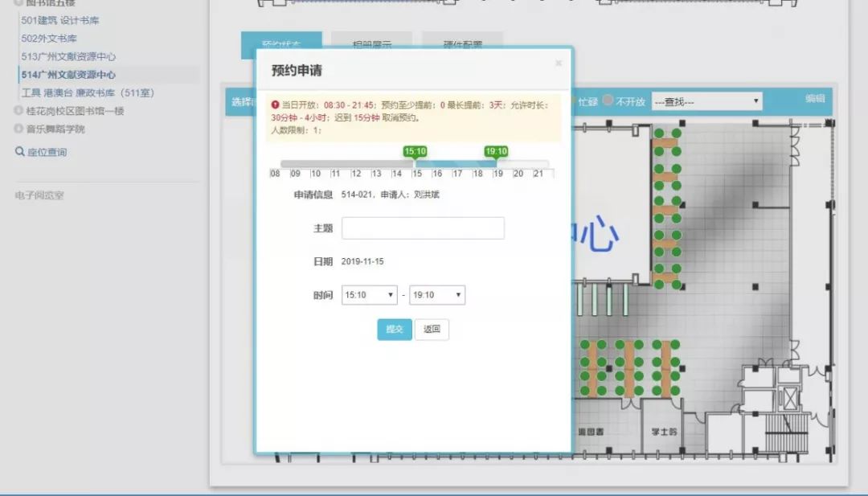The height and width of the screenshot is (496, 868).
Task: Switch to the 硬件配置 tab behind the dialog
Action: tap(462, 44)
